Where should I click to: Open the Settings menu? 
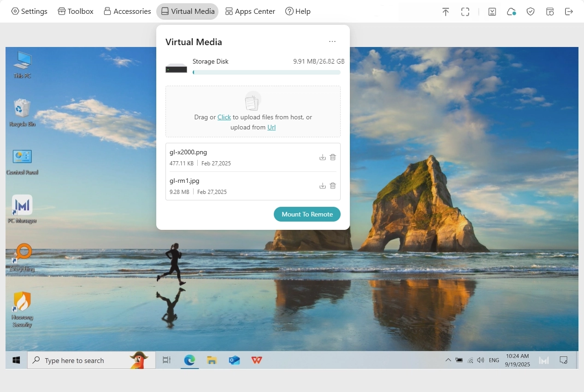click(29, 12)
